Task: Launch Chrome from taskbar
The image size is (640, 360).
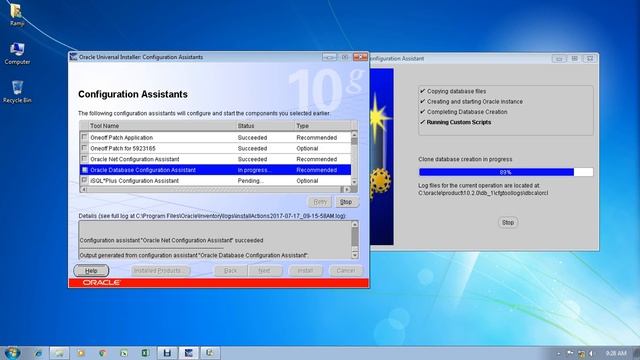Action: point(102,353)
